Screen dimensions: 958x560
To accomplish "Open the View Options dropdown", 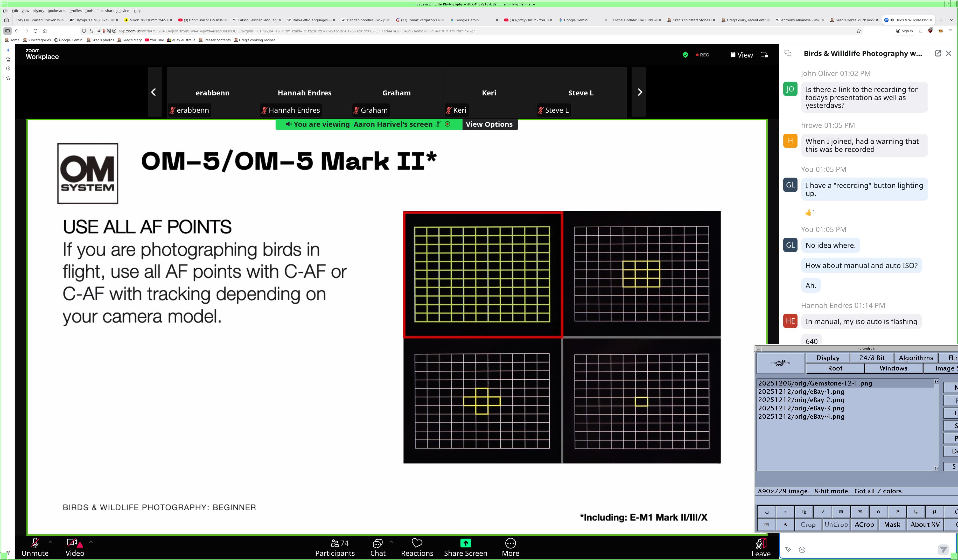I will [489, 124].
